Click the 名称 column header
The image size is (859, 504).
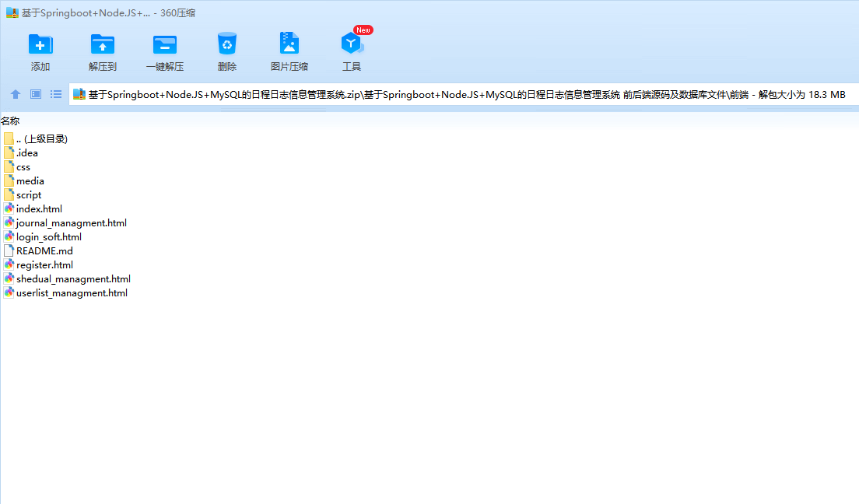pos(10,121)
